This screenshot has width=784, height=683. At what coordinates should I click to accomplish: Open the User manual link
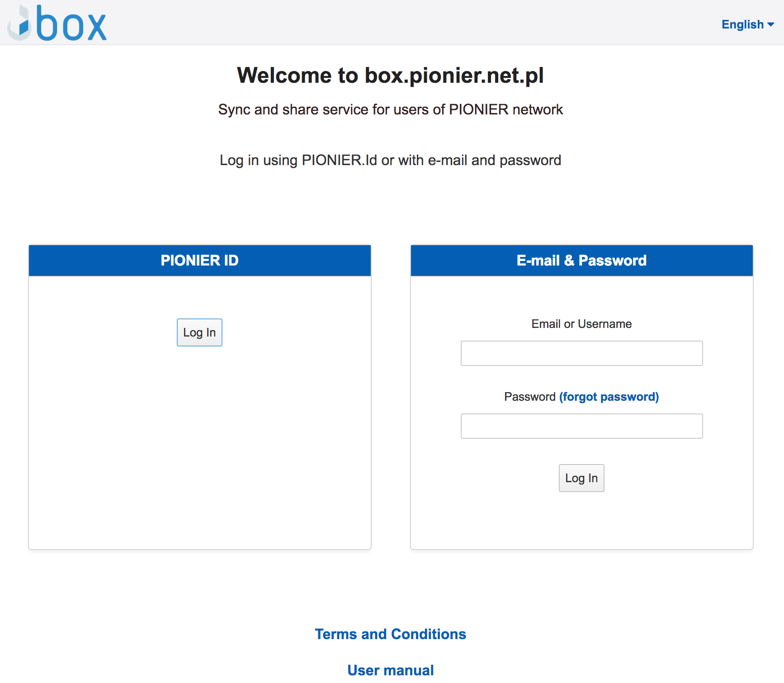tap(391, 670)
